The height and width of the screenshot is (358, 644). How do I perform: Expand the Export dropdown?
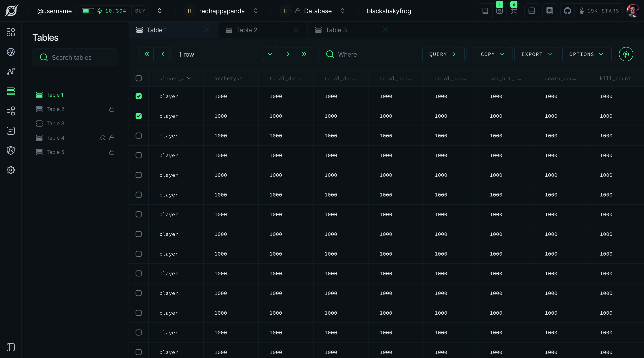coord(536,54)
